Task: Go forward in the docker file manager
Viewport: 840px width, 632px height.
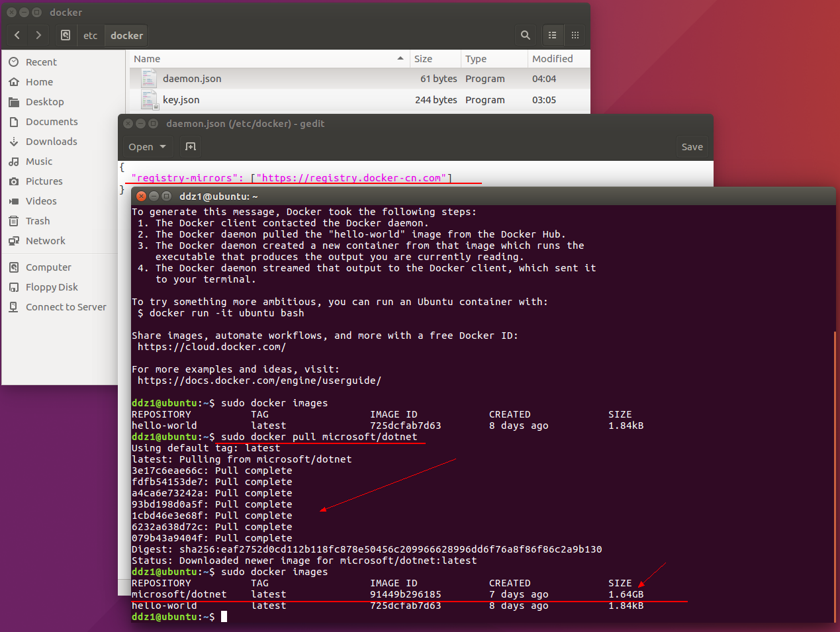Action: coord(38,35)
